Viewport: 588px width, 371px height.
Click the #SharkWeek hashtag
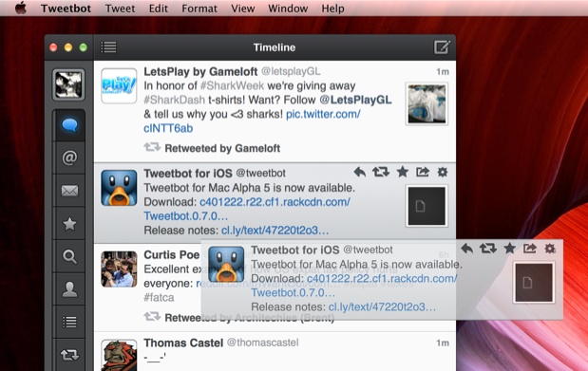(232, 85)
